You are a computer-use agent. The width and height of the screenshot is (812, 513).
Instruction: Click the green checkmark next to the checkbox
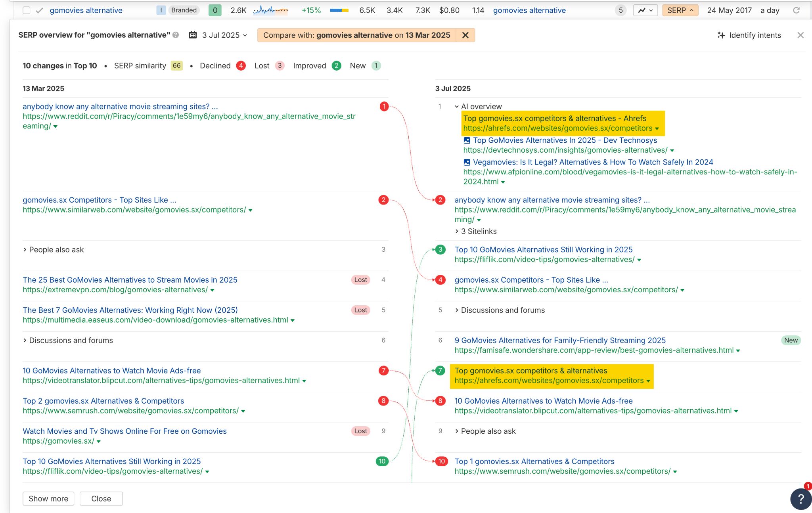pos(39,10)
